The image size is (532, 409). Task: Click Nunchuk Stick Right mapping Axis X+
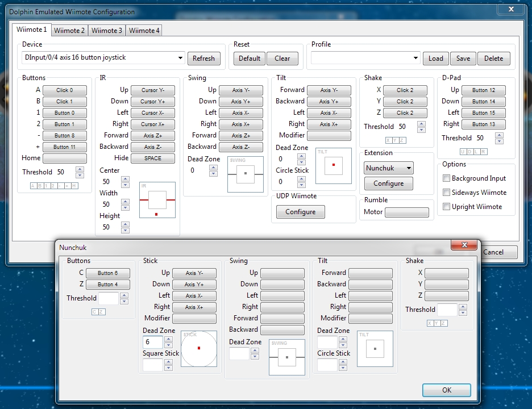coord(194,307)
